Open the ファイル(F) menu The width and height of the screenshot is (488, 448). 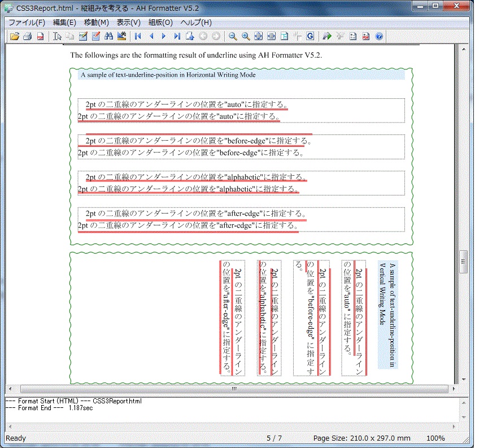tap(27, 23)
